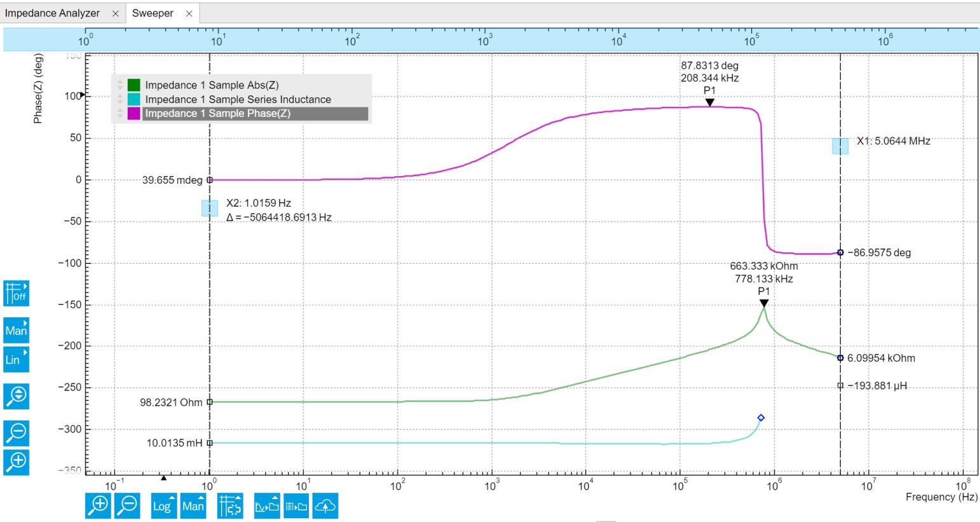Close the Sweeper tab
980x522 pixels.
click(189, 14)
